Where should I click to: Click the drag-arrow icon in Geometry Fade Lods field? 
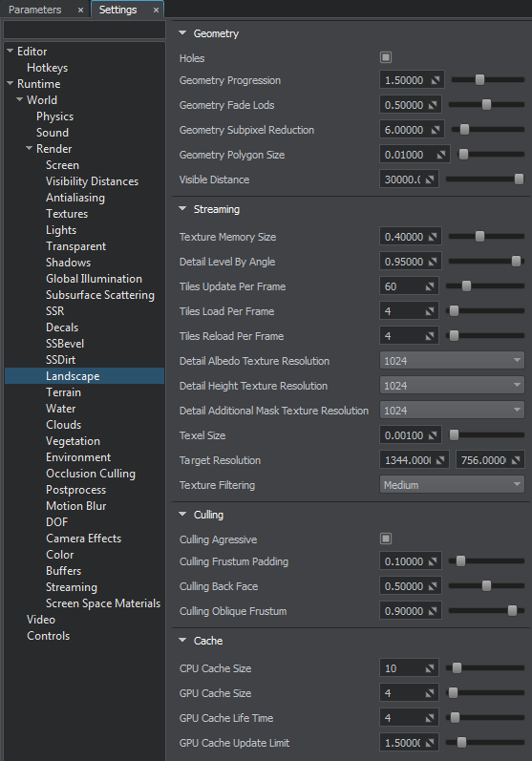click(433, 105)
